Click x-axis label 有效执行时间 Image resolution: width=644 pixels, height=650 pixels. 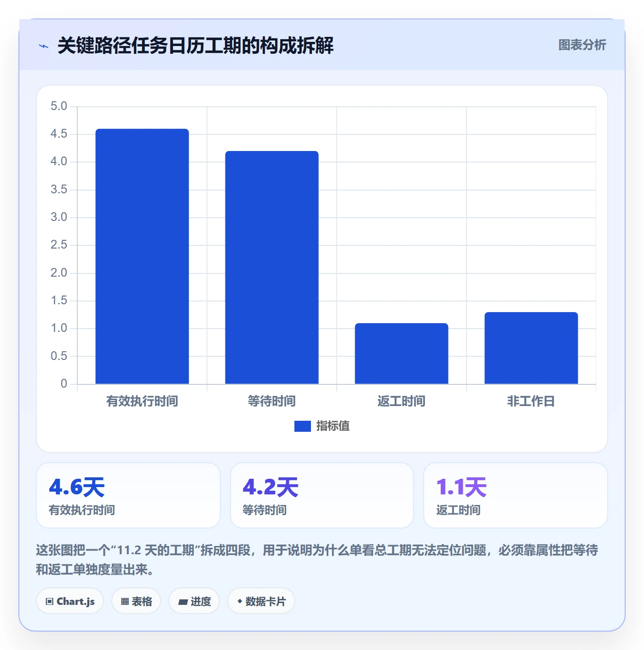pyautogui.click(x=142, y=401)
